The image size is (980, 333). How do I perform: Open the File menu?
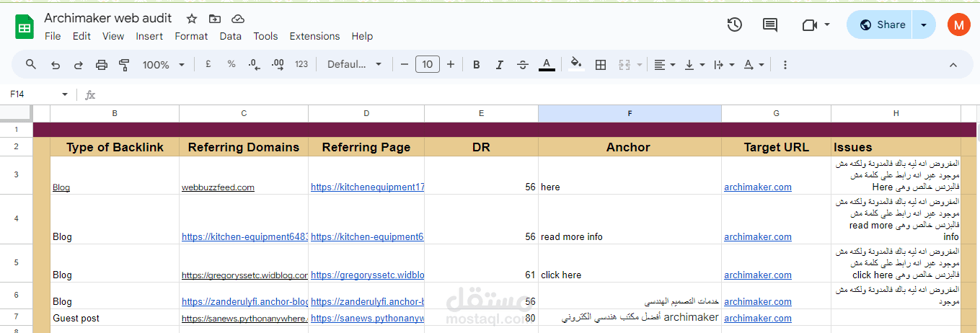coord(53,36)
